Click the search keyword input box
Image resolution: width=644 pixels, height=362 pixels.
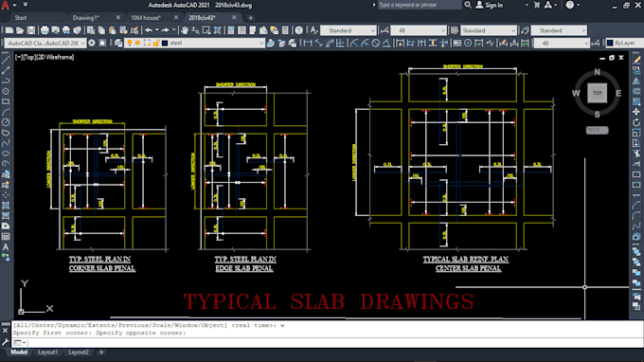tap(420, 5)
